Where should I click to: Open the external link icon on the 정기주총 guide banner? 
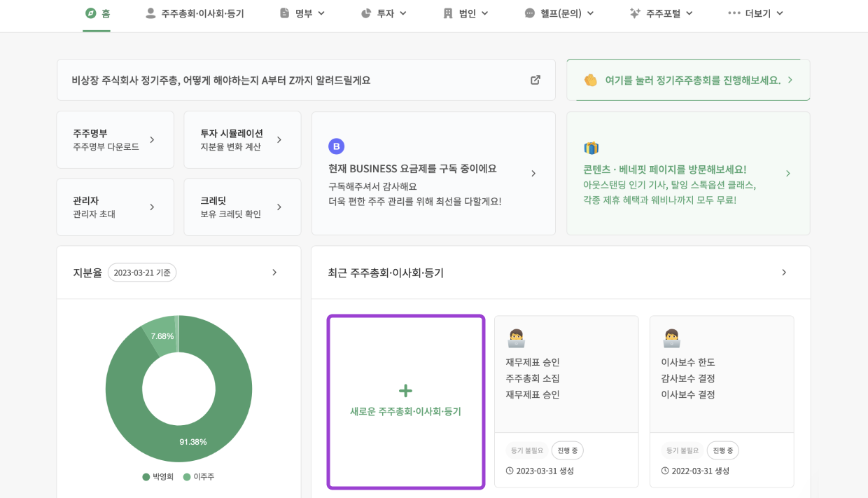(x=535, y=80)
